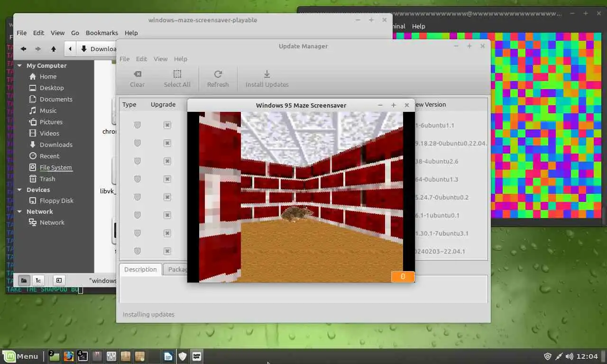Open Floppy Disk device in sidebar
The width and height of the screenshot is (607, 364).
pos(56,200)
